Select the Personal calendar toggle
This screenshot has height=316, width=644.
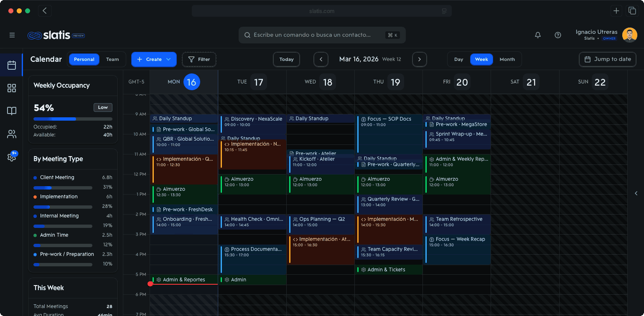[x=84, y=59]
